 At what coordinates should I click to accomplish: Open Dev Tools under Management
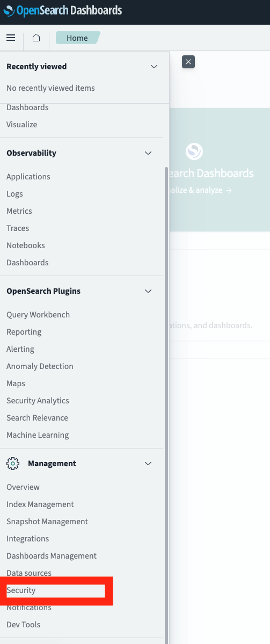click(24, 625)
